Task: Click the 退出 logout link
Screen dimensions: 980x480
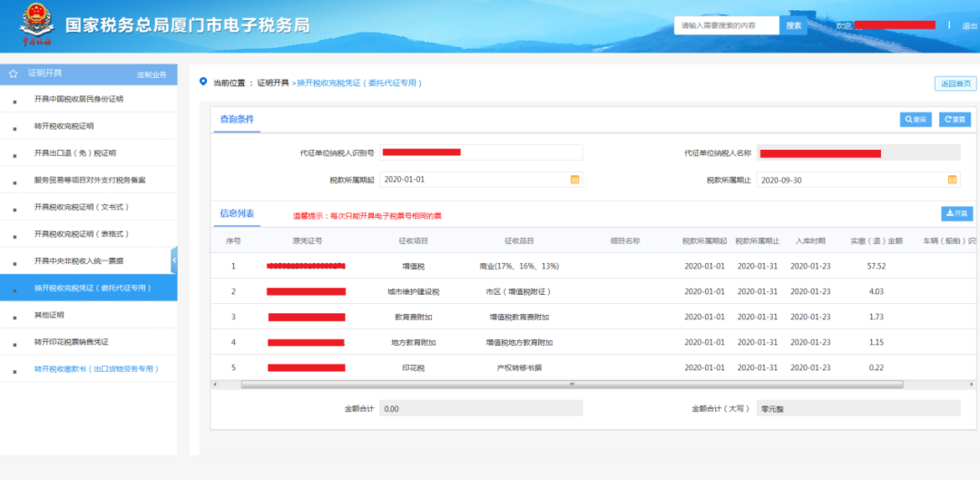Action: (969, 25)
